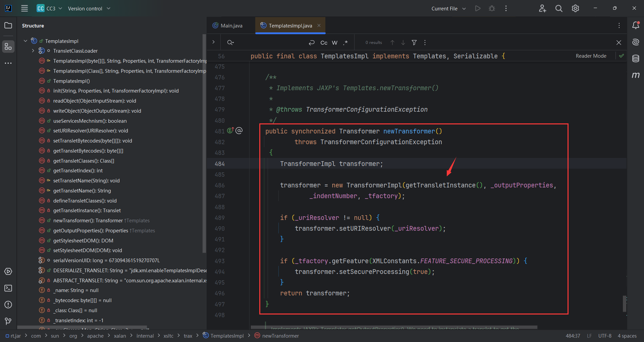
Task: Run the Current File configuration
Action: tap(478, 8)
